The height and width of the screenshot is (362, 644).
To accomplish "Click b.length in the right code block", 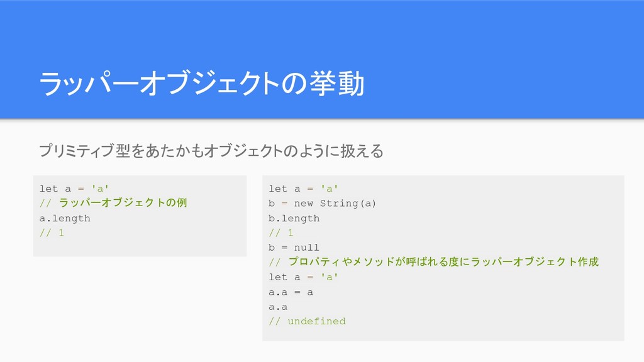I will pyautogui.click(x=294, y=218).
